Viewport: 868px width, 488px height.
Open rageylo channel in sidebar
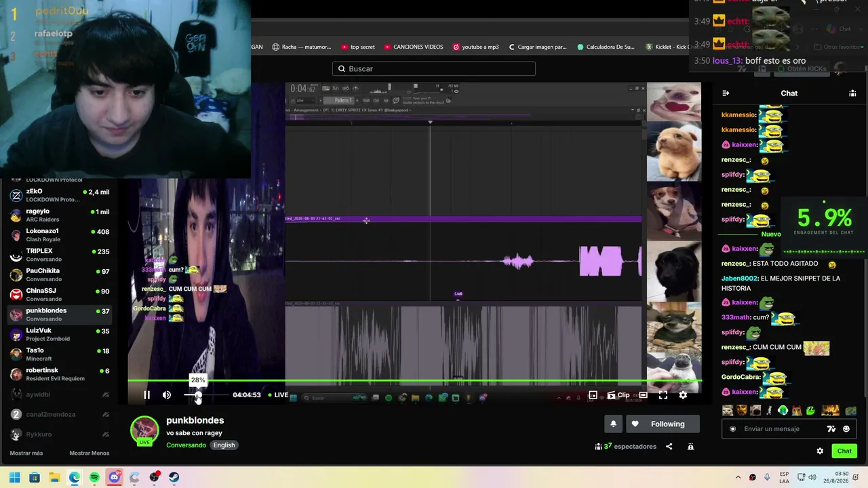59,215
